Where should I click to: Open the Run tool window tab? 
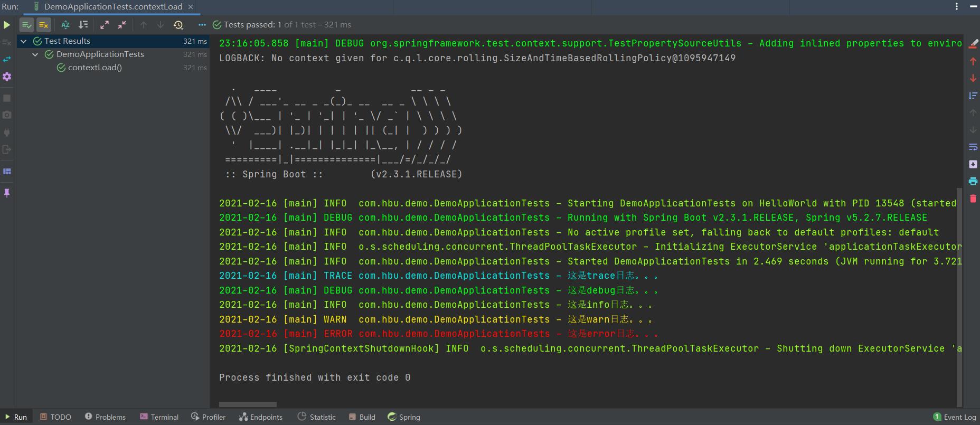point(15,417)
